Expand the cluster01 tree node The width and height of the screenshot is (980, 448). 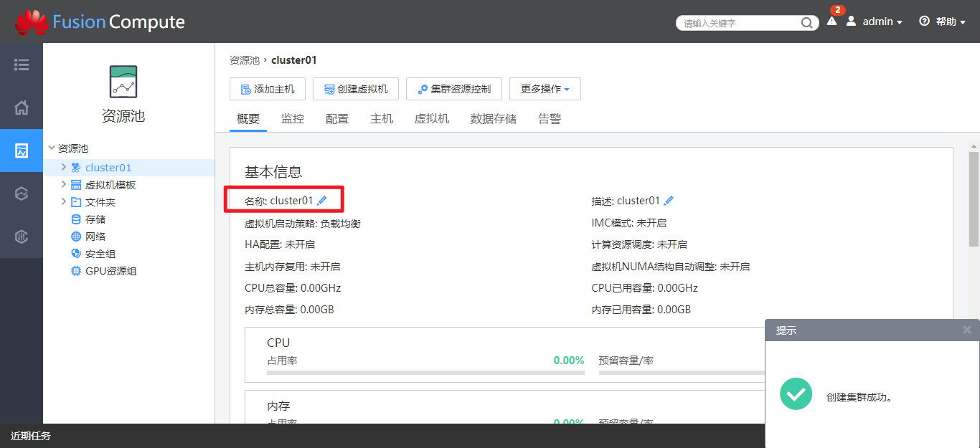pyautogui.click(x=64, y=167)
